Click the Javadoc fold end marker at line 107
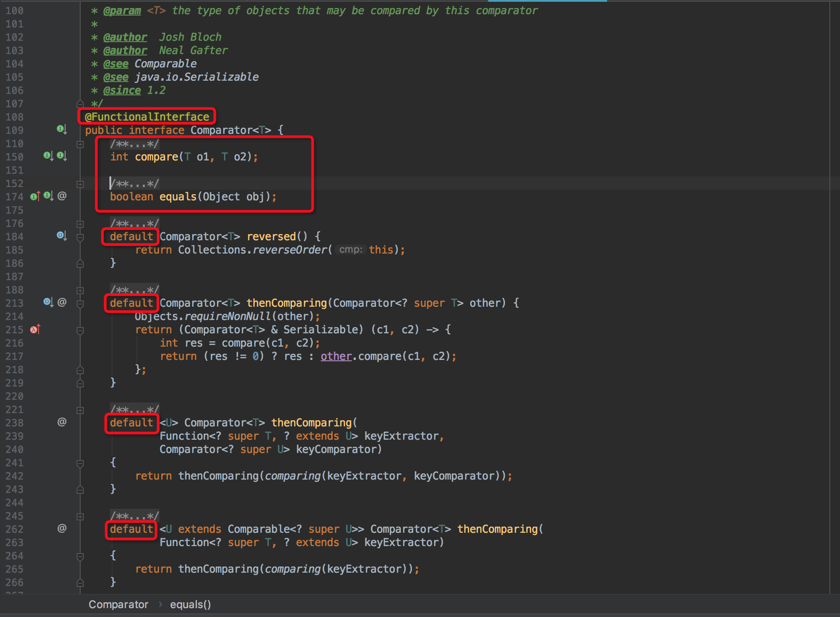The image size is (840, 617). pos(80,104)
